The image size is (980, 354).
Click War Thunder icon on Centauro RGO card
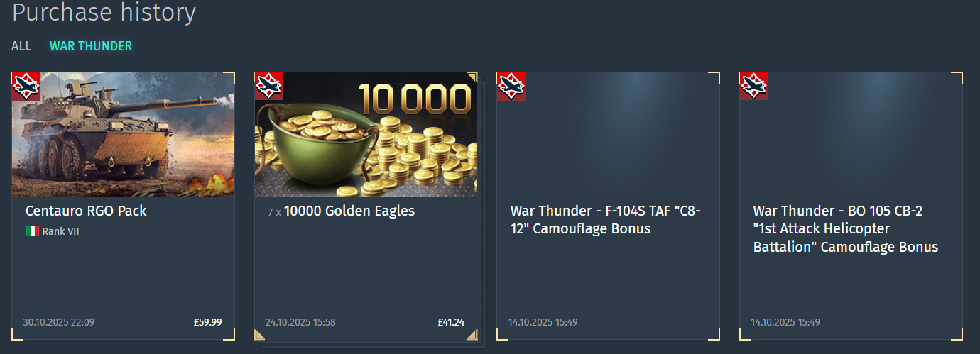(x=26, y=86)
